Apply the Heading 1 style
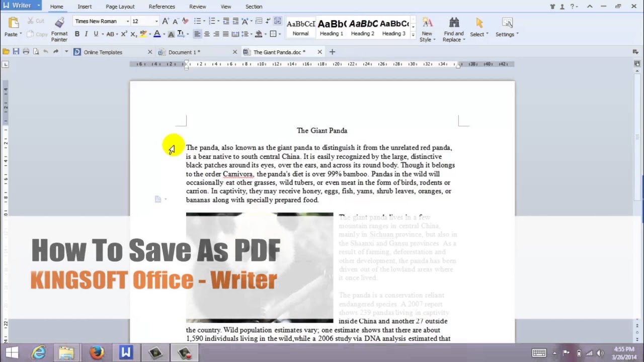The image size is (644, 362). [332, 28]
